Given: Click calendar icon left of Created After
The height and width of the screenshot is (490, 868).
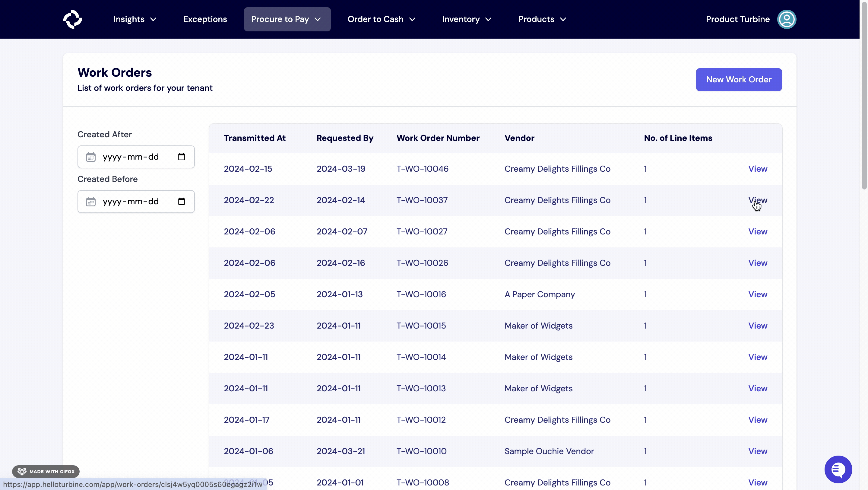Looking at the screenshot, I should (x=91, y=157).
